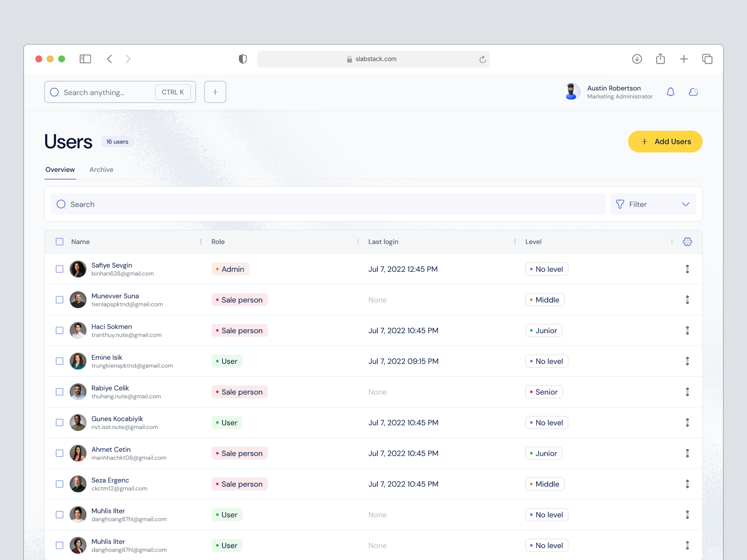This screenshot has width=747, height=560.
Task: Click the CTRL K shortcut badge
Action: [x=173, y=92]
